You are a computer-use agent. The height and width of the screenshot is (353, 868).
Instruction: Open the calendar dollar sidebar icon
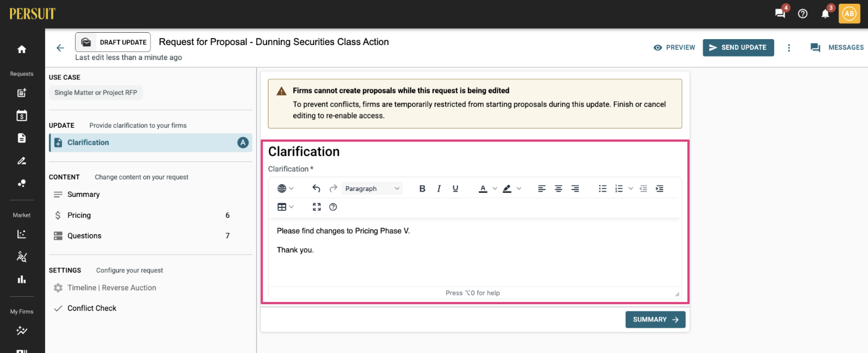coord(21,115)
